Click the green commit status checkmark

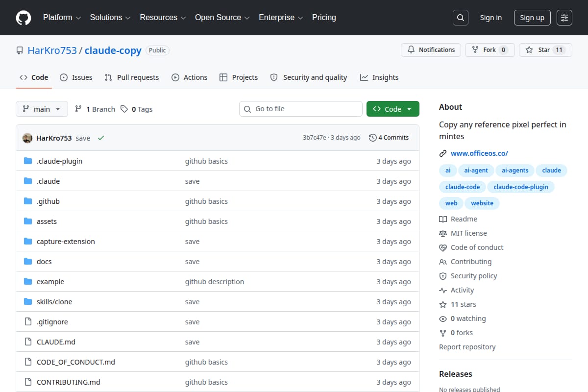point(101,138)
